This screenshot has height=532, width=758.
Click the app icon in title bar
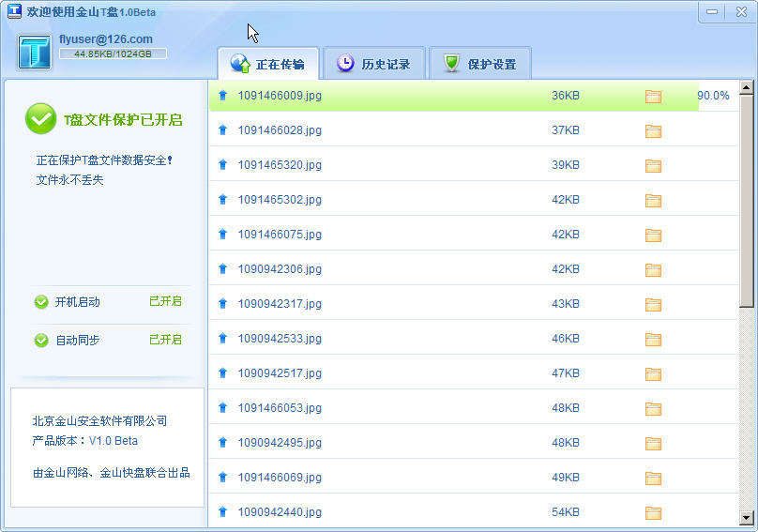[14, 10]
